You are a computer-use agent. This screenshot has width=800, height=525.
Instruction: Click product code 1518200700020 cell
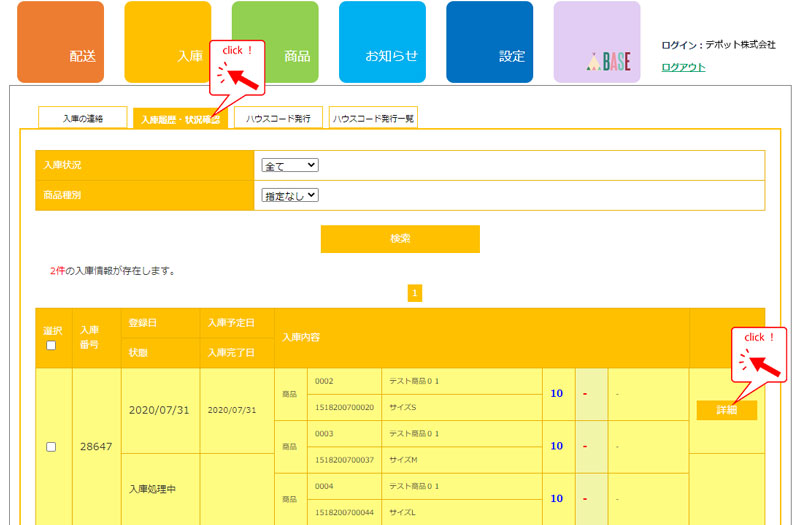tap(343, 407)
